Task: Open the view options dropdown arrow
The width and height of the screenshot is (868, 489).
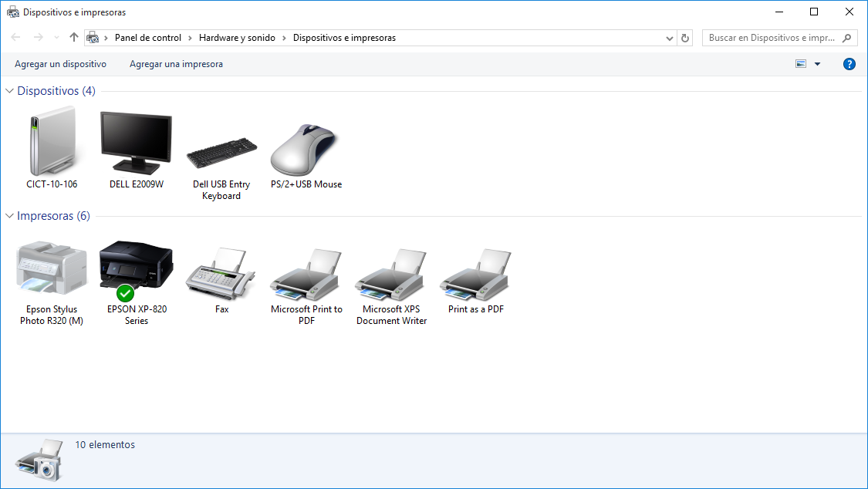Action: click(817, 64)
